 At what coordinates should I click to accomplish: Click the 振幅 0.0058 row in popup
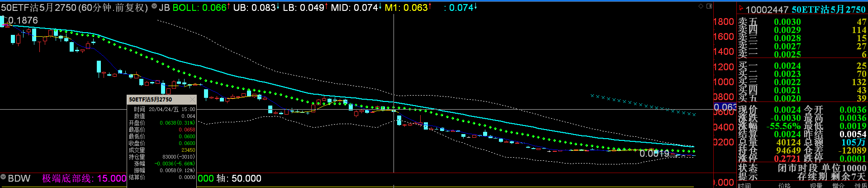[162, 170]
